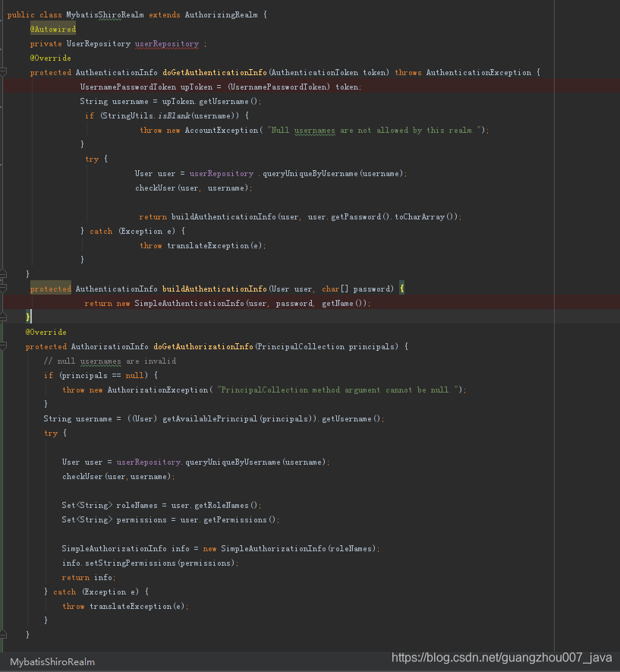Click the setStringPermissions call

coord(131,563)
